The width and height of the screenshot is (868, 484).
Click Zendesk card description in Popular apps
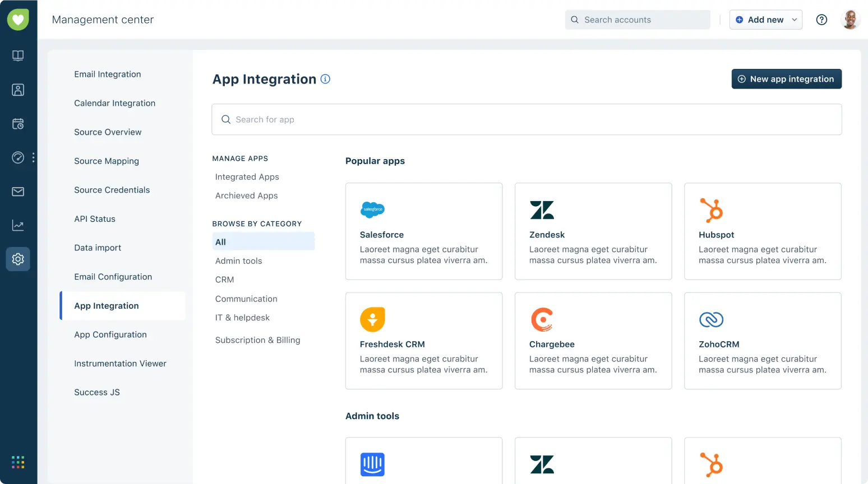coord(593,255)
